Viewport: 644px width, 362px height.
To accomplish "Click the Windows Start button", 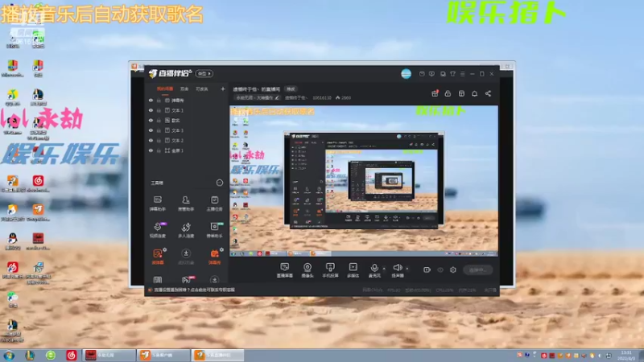I will click(x=9, y=355).
